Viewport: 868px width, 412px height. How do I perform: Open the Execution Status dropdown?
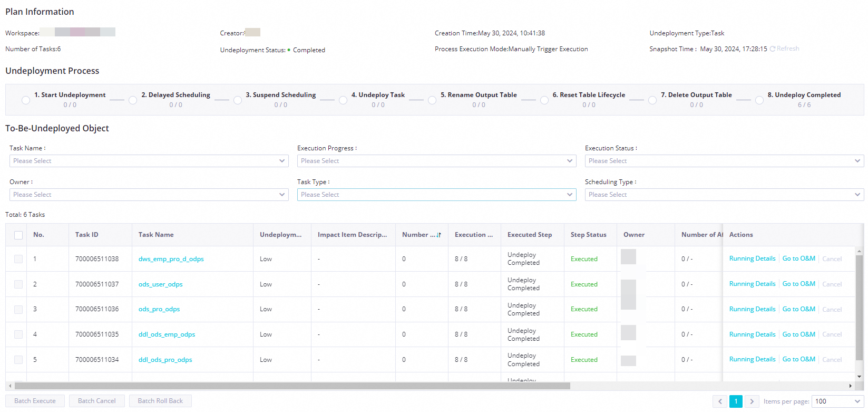click(x=725, y=161)
